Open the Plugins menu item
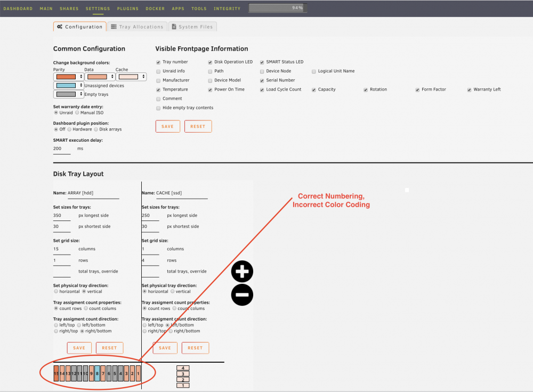 coord(128,9)
